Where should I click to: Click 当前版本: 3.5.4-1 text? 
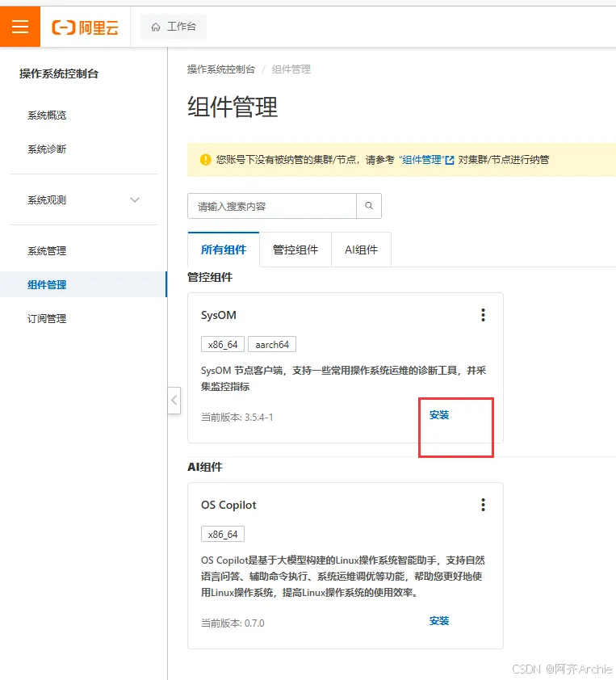coord(237,418)
